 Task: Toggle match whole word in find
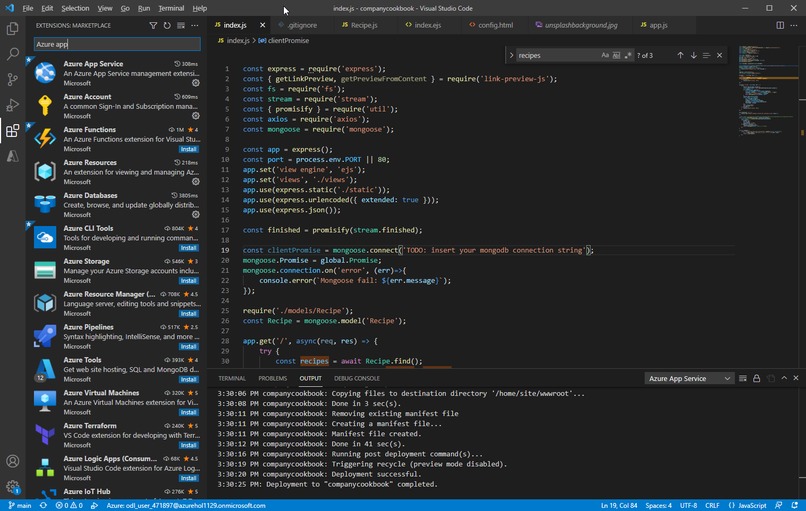pos(616,55)
